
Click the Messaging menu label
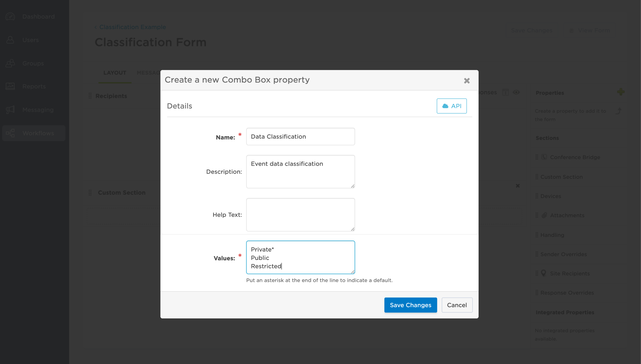[38, 110]
